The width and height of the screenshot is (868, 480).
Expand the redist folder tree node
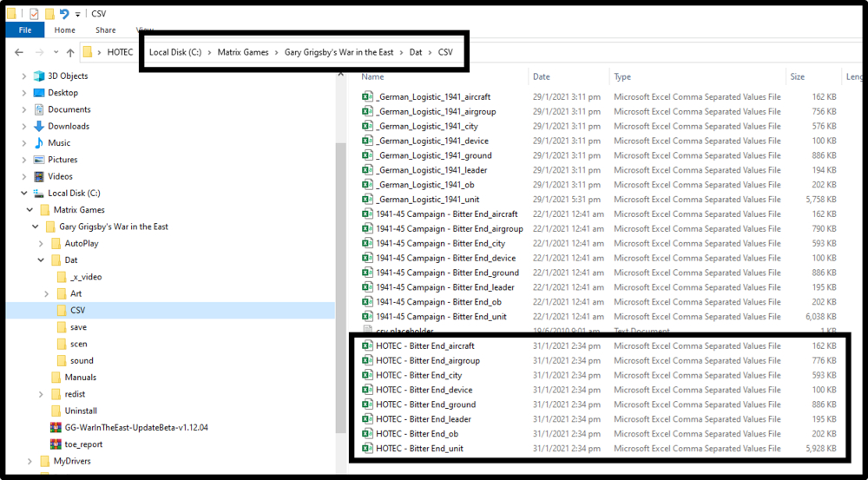coord(41,394)
